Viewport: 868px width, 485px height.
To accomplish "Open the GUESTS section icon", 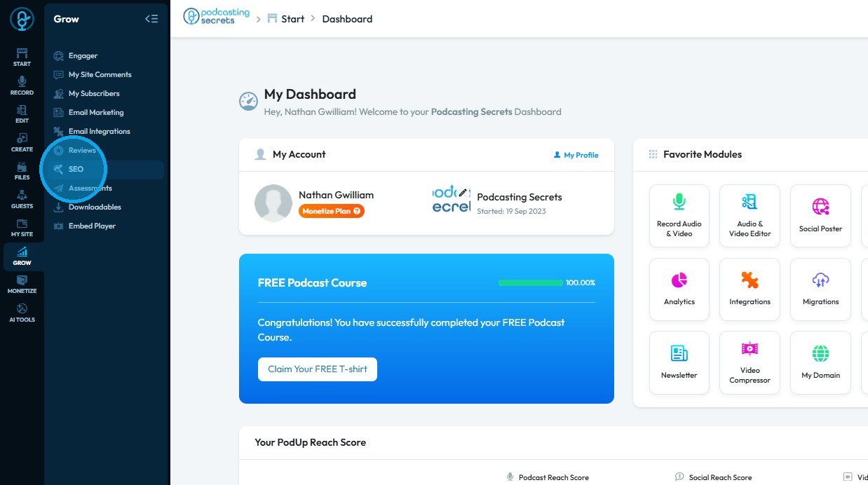I will click(x=22, y=200).
